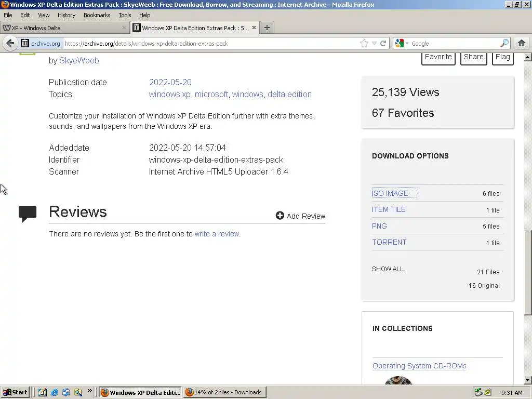The height and width of the screenshot is (399, 532).
Task: Open the 2022-05-20 publication date link
Action: click(x=170, y=83)
